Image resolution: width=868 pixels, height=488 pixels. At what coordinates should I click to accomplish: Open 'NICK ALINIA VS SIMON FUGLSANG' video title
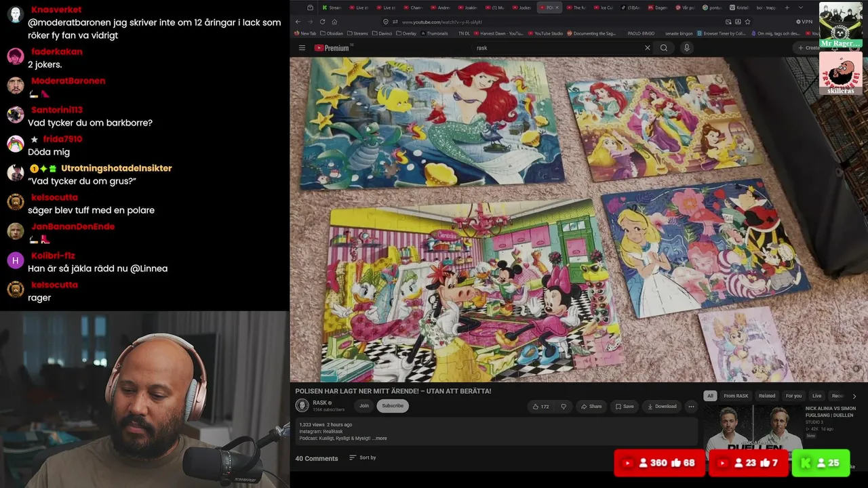(x=830, y=411)
